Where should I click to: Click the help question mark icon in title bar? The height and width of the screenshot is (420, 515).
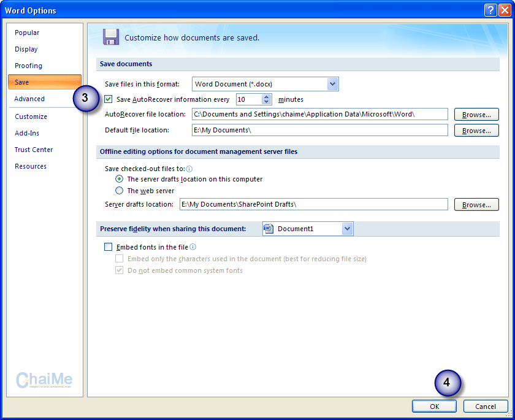[490, 10]
